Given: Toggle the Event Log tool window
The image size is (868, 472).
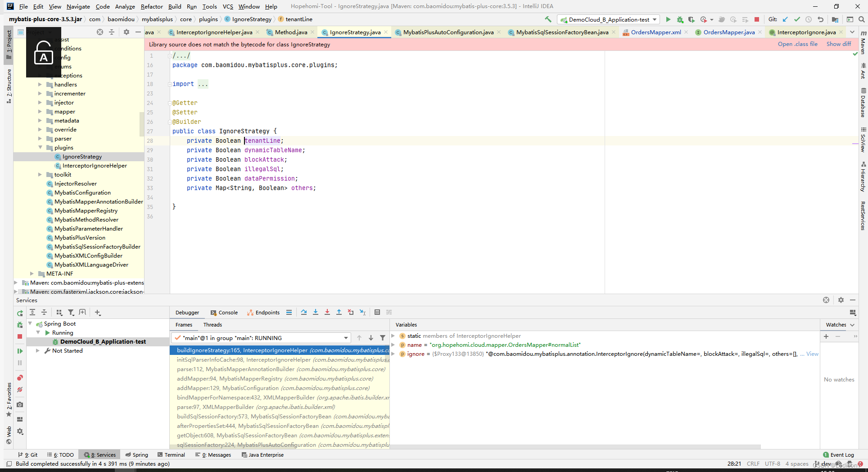Looking at the screenshot, I should [x=838, y=455].
